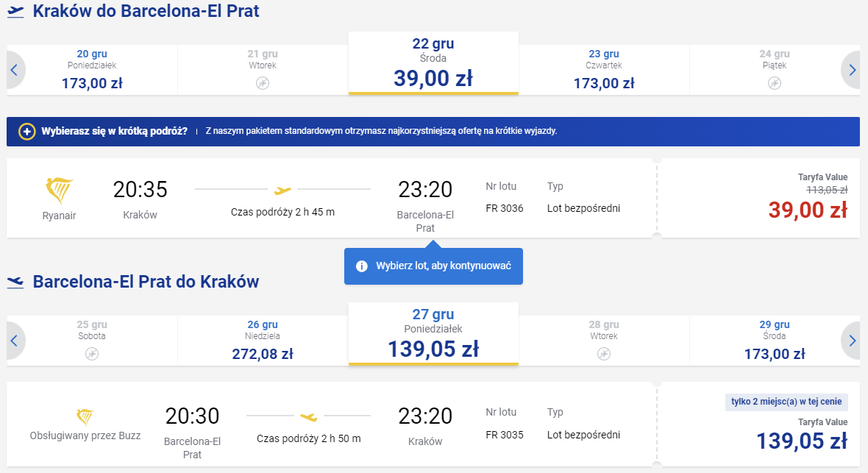The height and width of the screenshot is (473, 868).
Task: Open the short trip standard package banner
Action: click(433, 131)
